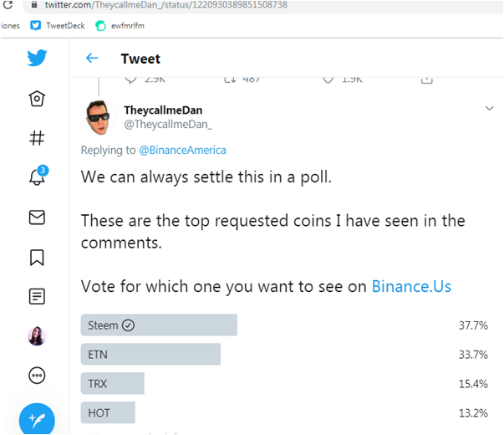Select the HOT poll option
This screenshot has height=435, width=504.
point(108,412)
